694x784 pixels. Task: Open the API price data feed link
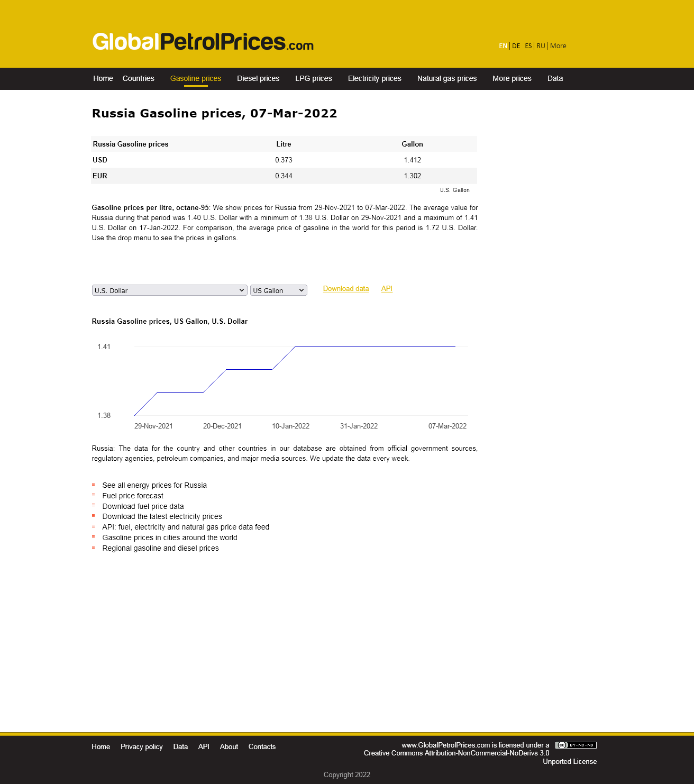(x=186, y=527)
